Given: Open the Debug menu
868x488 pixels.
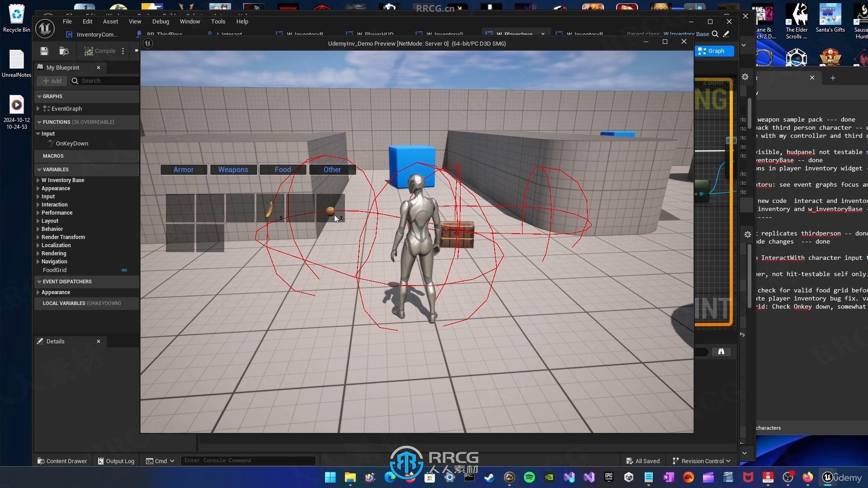Looking at the screenshot, I should click(x=160, y=21).
